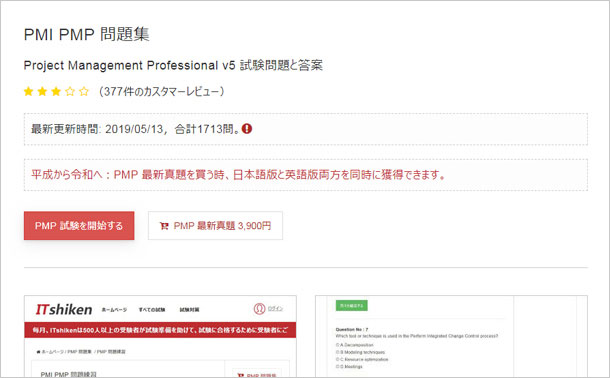
Task: Click the 平成から令和へ red notice text
Action: [238, 175]
